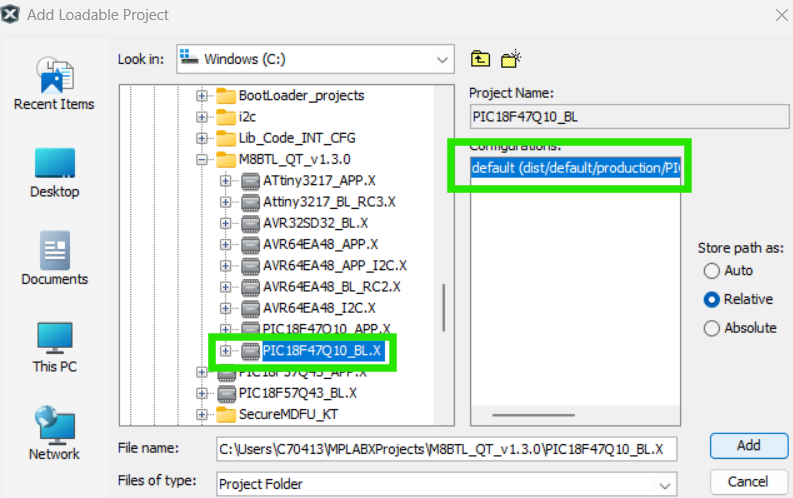Select This PC in sidebar
Image resolution: width=793 pixels, height=498 pixels.
coord(54,346)
